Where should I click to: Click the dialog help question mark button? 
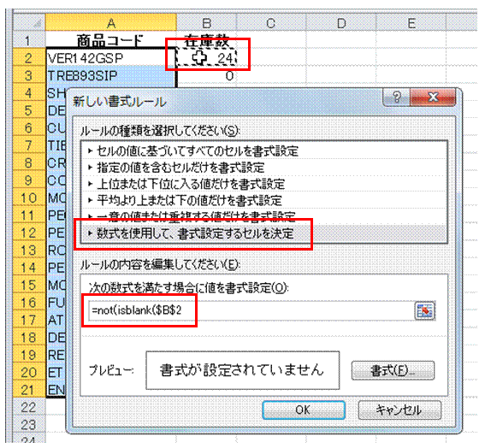point(397,97)
